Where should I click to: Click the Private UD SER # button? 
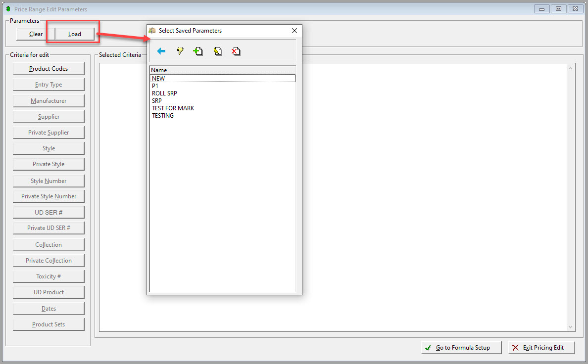49,228
